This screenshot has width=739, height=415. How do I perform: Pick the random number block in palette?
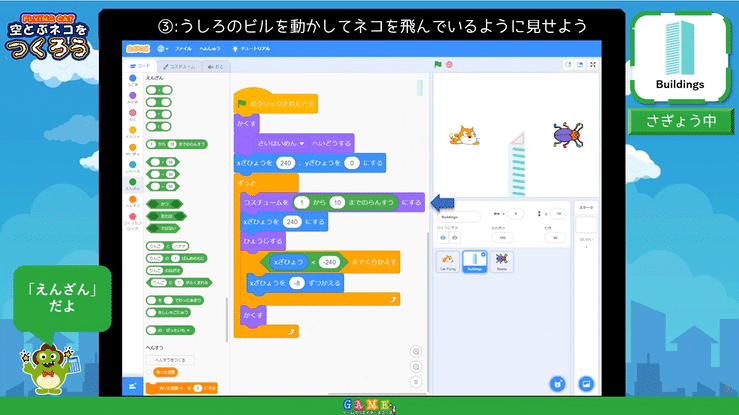point(177,144)
